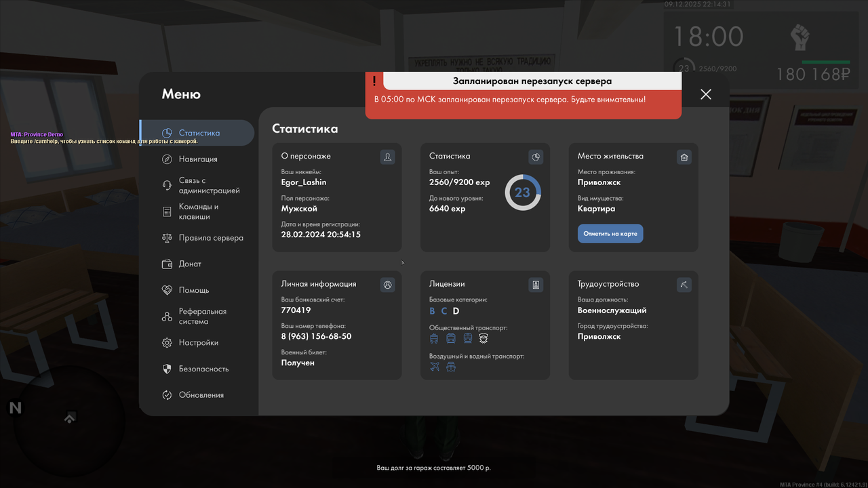Click the airplane license icon

pos(435,367)
